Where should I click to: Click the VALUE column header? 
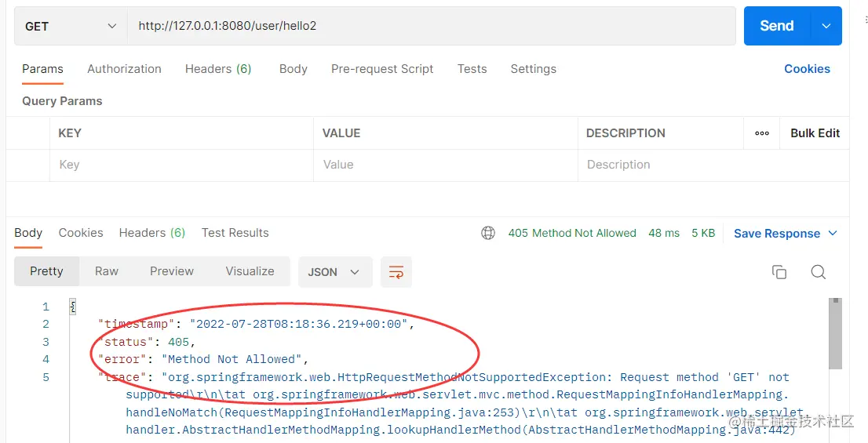pyautogui.click(x=341, y=133)
